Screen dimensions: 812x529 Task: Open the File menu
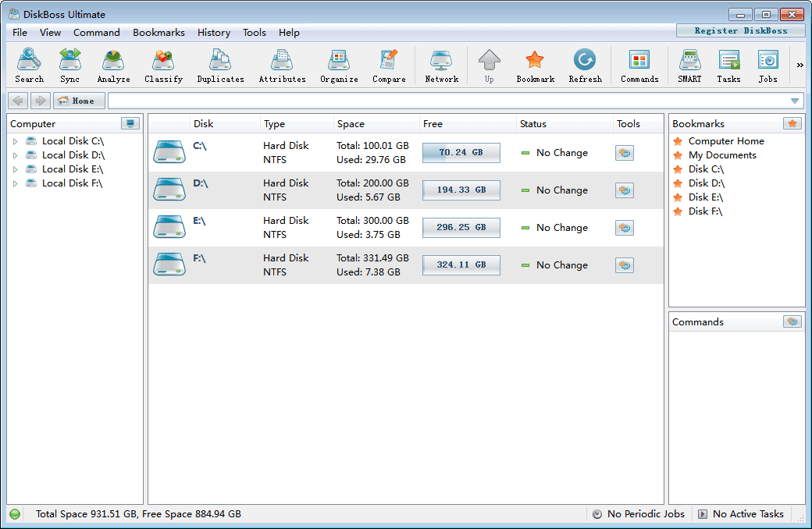click(20, 32)
